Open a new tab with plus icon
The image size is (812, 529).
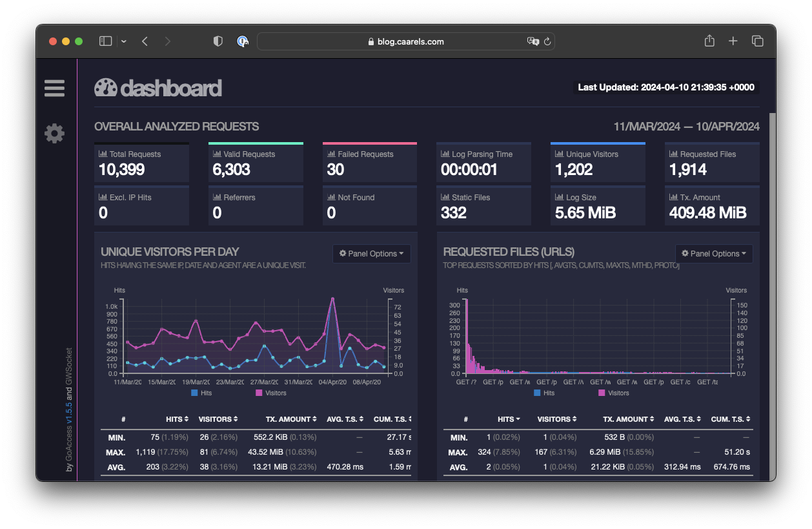(x=733, y=41)
